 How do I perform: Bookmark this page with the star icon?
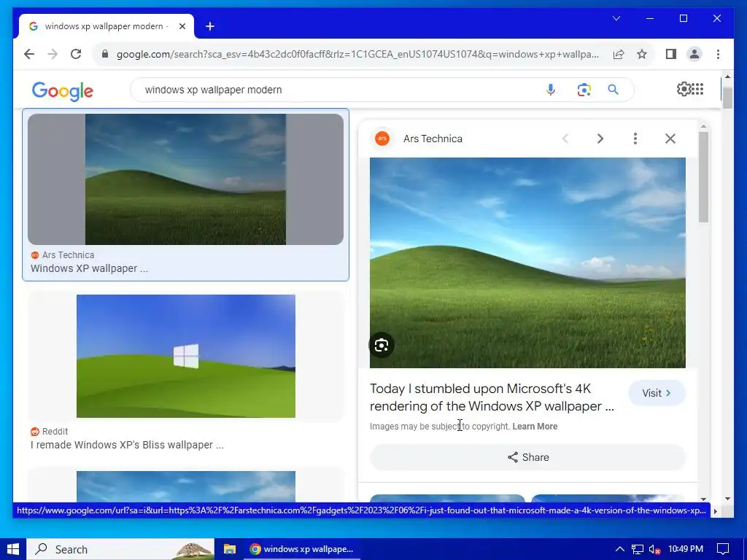(x=642, y=54)
